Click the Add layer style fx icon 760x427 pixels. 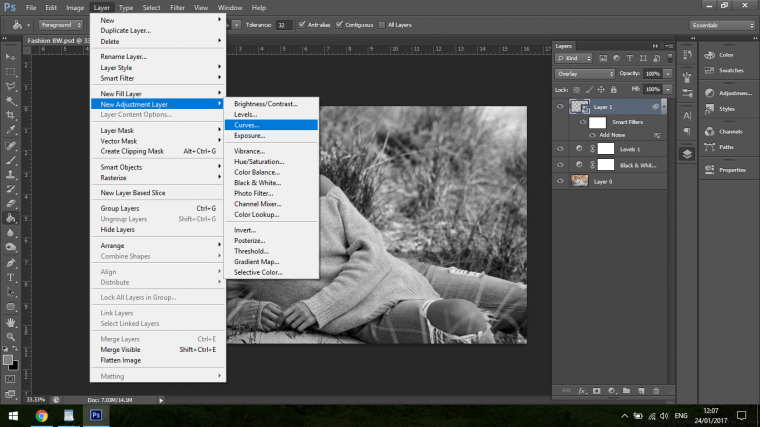582,391
